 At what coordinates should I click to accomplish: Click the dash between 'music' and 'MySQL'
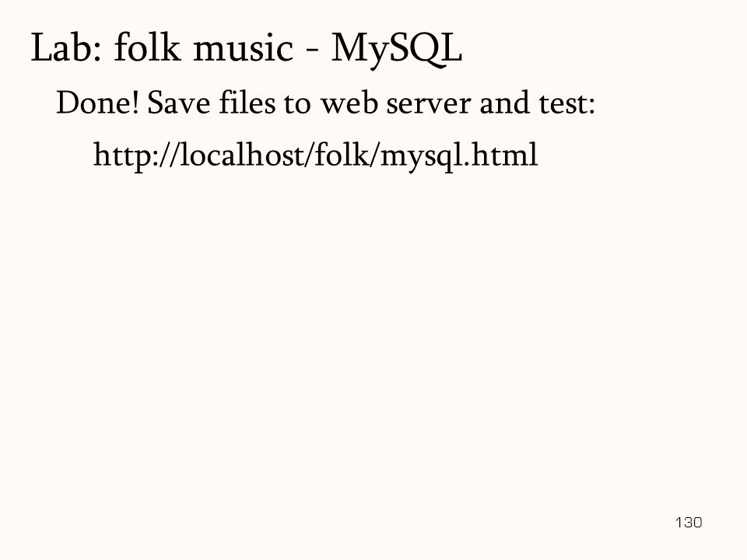(312, 51)
